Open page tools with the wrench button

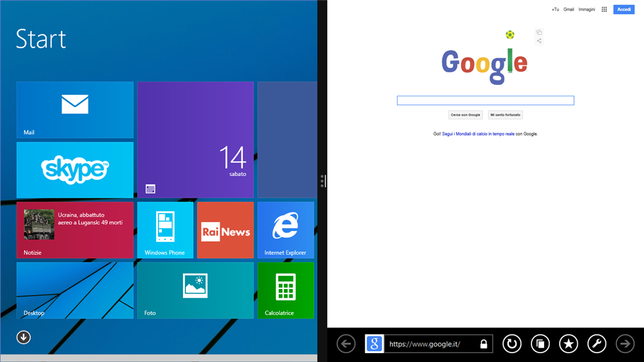[x=597, y=344]
